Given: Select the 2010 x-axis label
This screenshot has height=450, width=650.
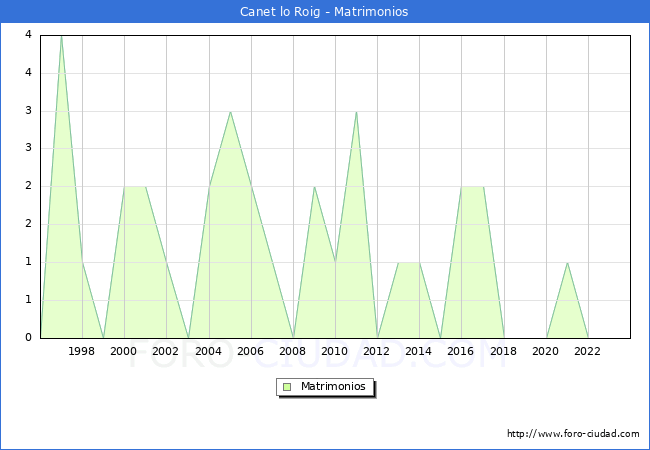Looking at the screenshot, I should click(x=335, y=351).
